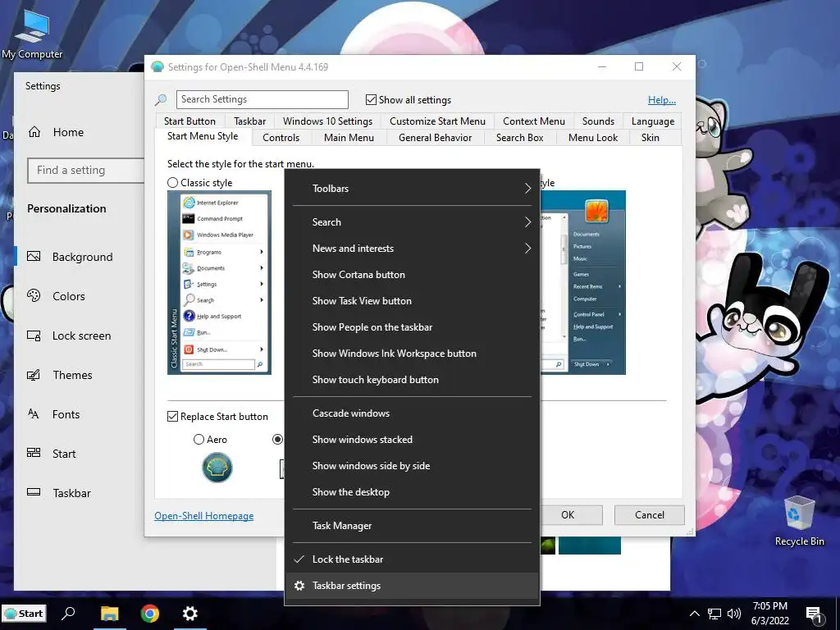Click the Cancel button

point(650,515)
